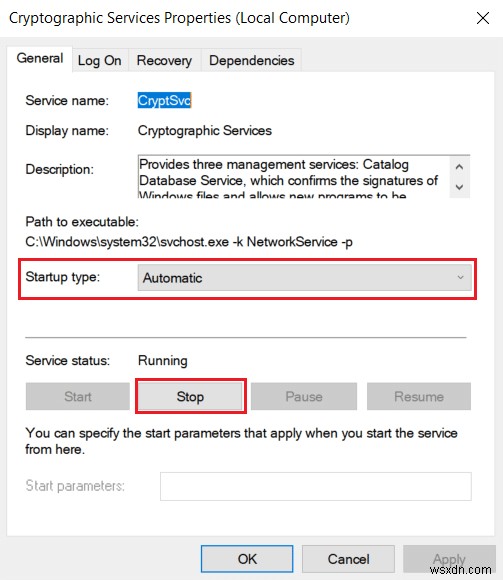
Task: Switch to the Recovery tab
Action: click(164, 60)
